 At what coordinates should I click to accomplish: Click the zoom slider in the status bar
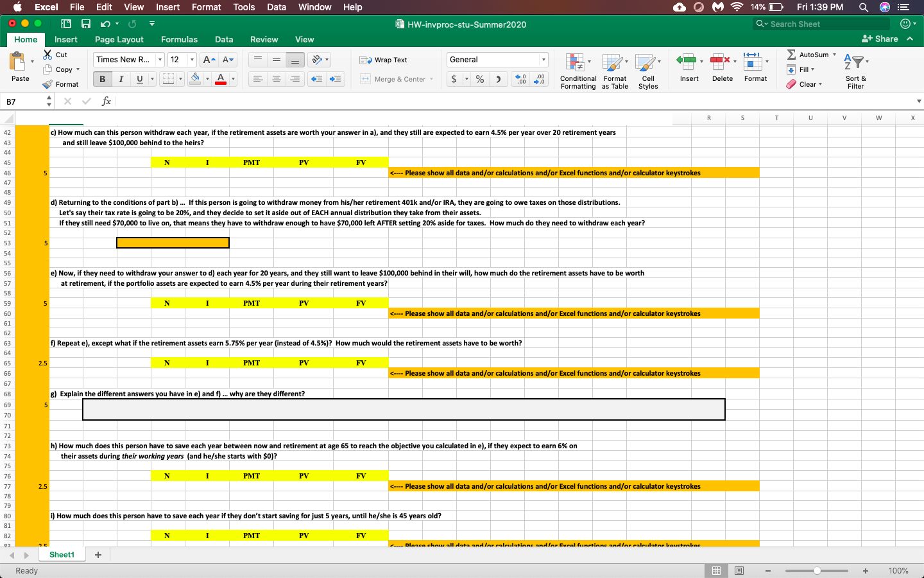click(816, 570)
